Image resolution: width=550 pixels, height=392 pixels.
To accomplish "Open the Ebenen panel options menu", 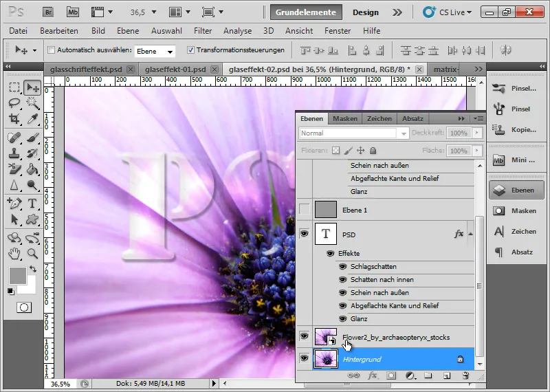I will coord(478,118).
